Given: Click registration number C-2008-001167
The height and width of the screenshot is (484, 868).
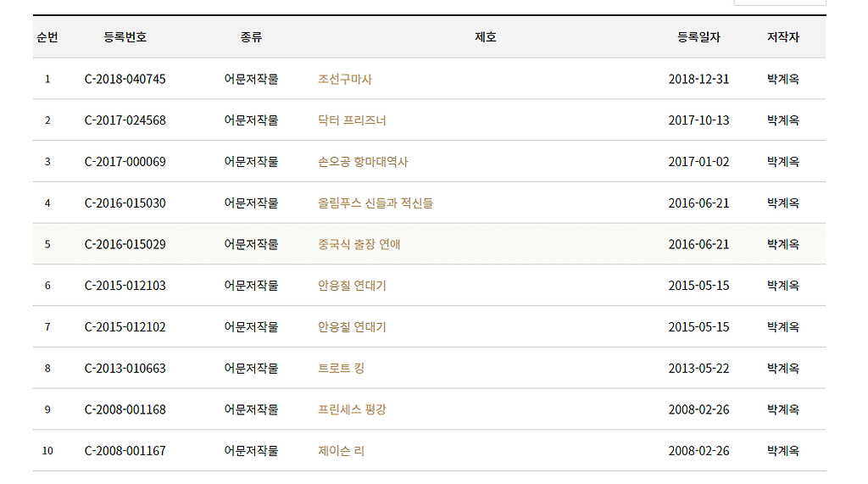Looking at the screenshot, I should (125, 451).
